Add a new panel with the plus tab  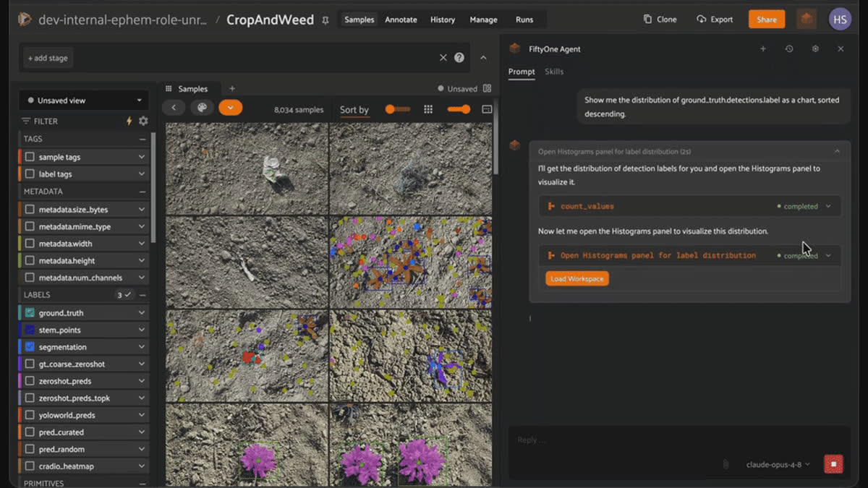pyautogui.click(x=232, y=89)
